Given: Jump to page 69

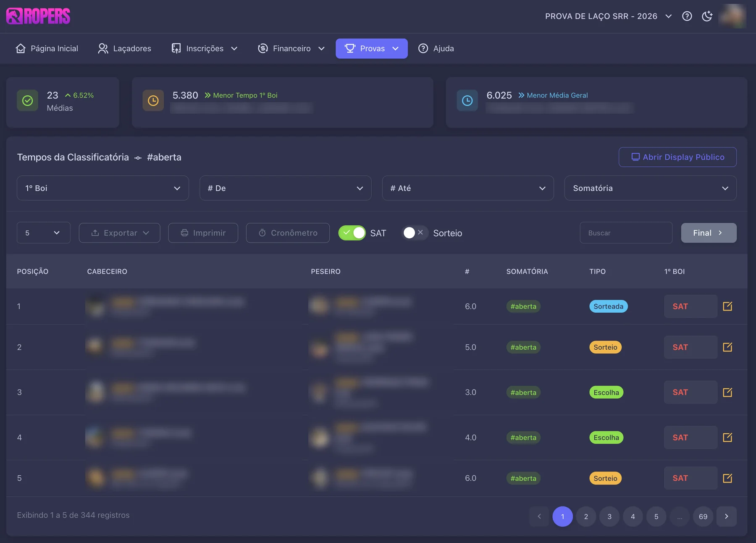Looking at the screenshot, I should coord(703,516).
